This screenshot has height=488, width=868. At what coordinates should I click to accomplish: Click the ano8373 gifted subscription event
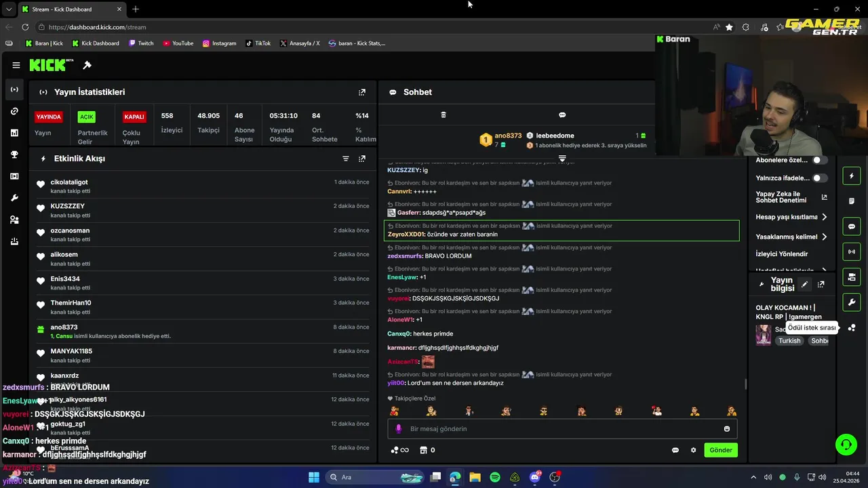(x=203, y=331)
